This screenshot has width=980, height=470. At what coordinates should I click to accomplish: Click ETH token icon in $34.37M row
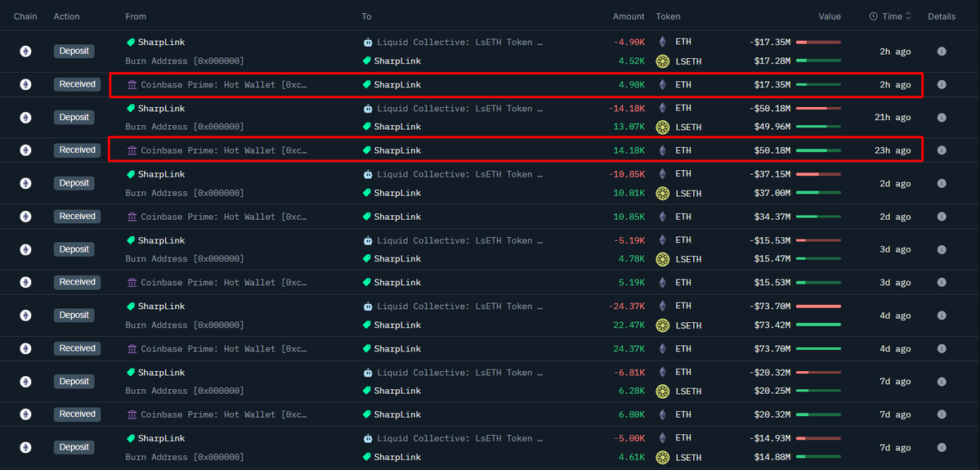[x=663, y=217]
